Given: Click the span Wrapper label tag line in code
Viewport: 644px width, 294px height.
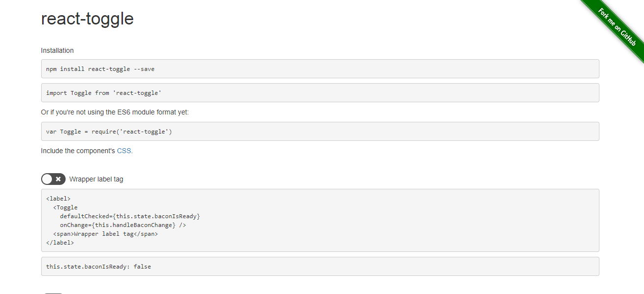Looking at the screenshot, I should 105,233.
